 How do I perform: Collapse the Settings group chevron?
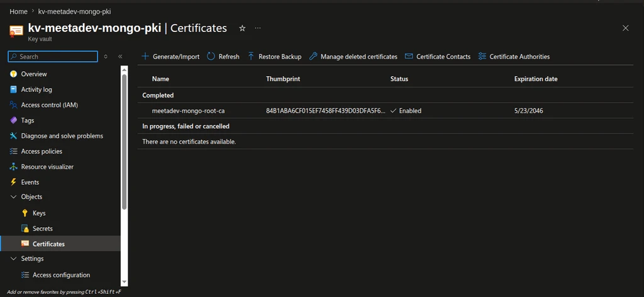click(13, 259)
